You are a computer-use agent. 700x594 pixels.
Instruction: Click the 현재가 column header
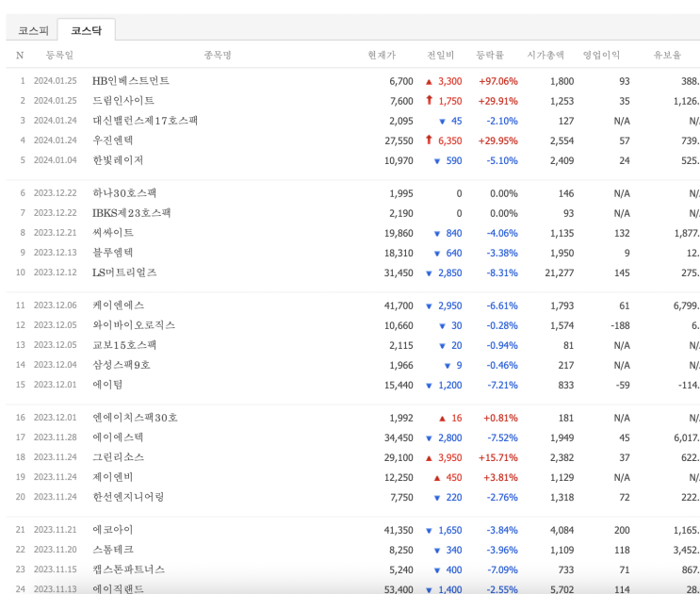tap(382, 55)
